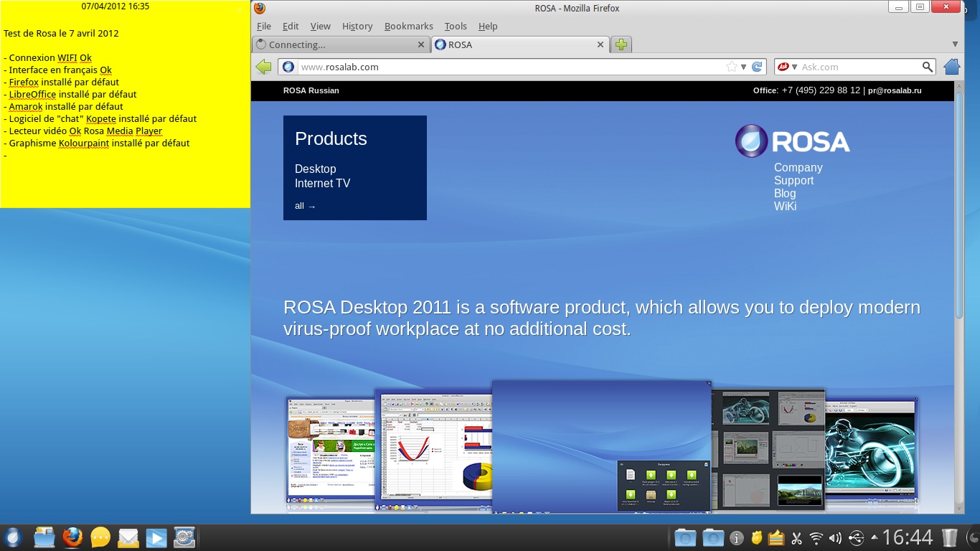Open the Blog link
980x551 pixels.
click(785, 194)
